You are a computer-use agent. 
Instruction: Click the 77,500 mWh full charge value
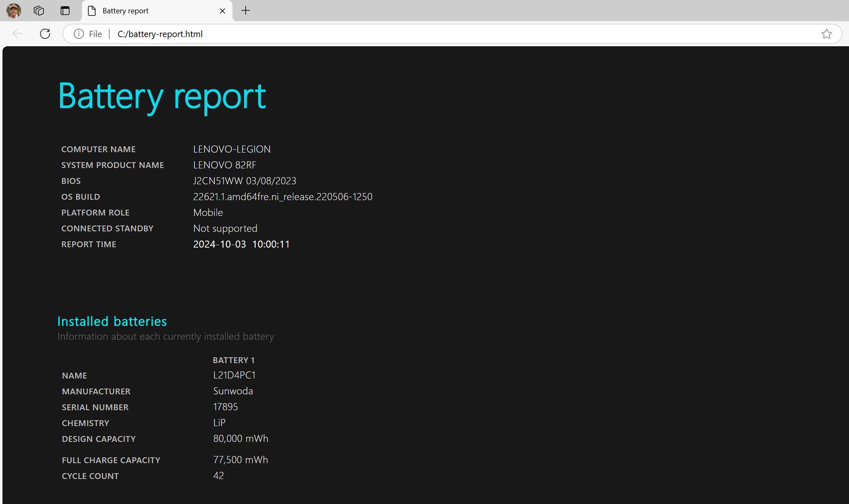click(241, 460)
